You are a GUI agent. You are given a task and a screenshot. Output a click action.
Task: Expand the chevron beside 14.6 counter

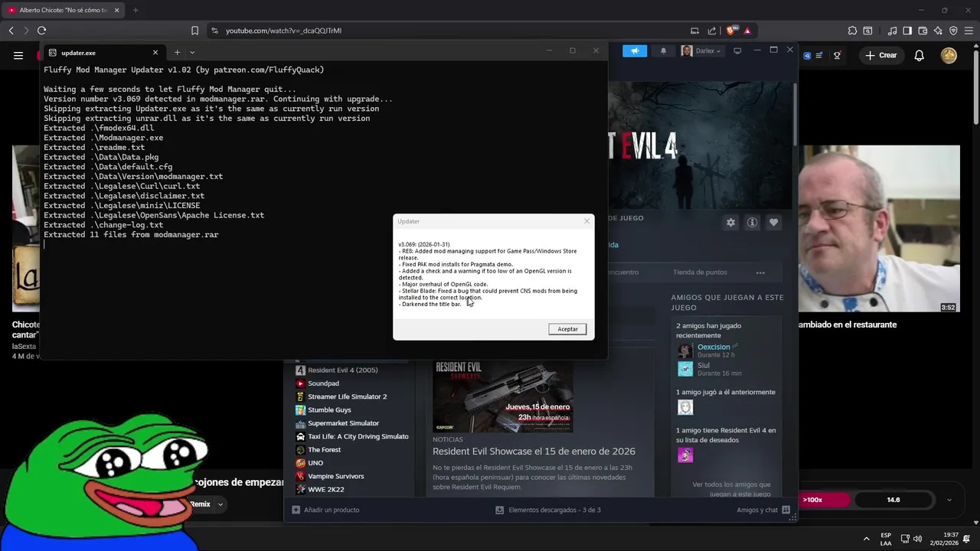[949, 500]
